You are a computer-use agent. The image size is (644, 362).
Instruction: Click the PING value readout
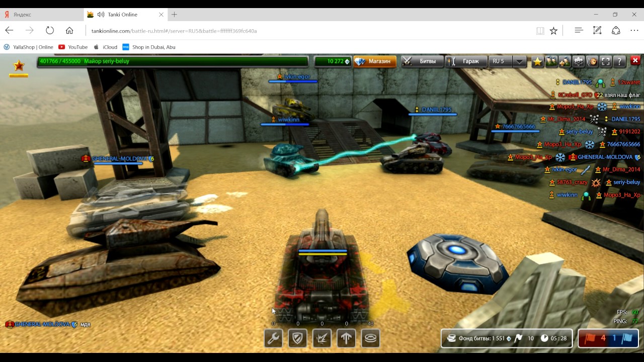(x=635, y=321)
